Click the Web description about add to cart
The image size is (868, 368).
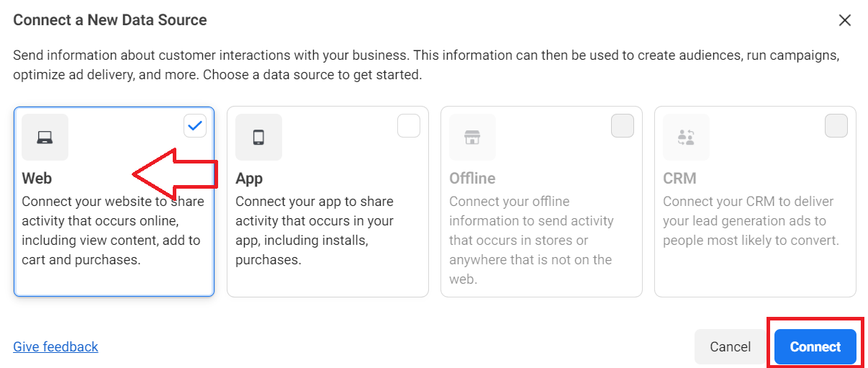[113, 230]
